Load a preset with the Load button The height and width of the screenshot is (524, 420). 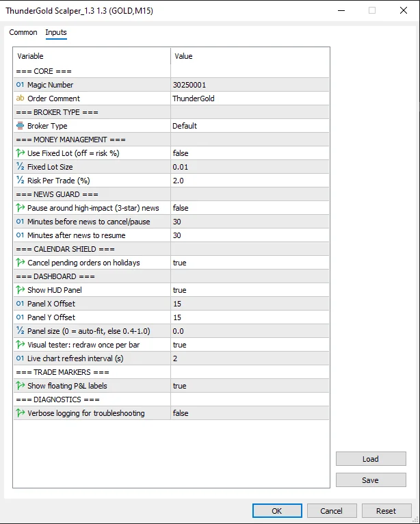[371, 459]
